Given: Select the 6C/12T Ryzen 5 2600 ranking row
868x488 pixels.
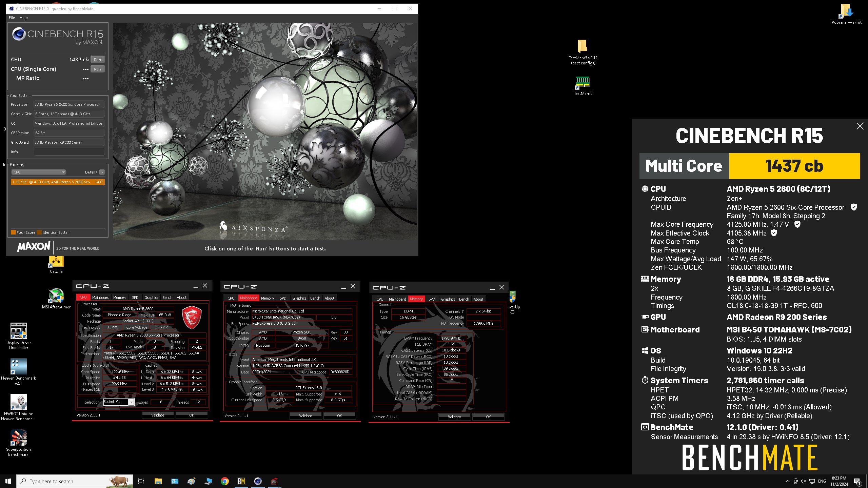Looking at the screenshot, I should (x=58, y=182).
